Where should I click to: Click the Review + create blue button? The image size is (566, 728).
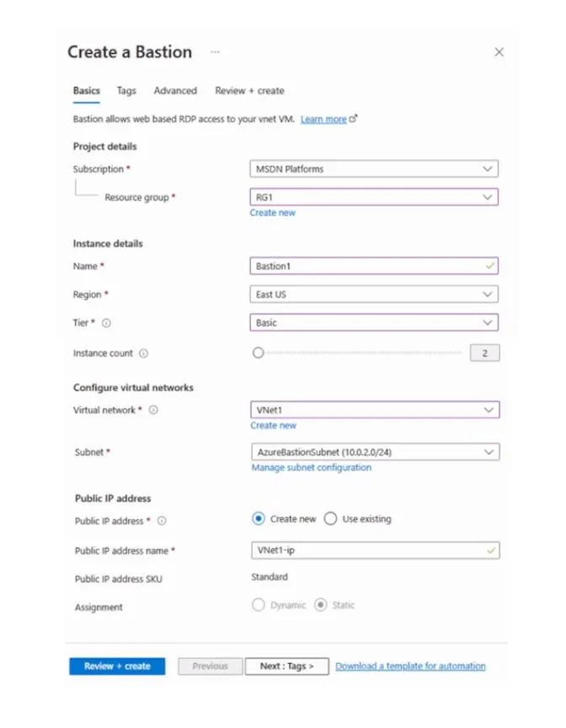(117, 666)
